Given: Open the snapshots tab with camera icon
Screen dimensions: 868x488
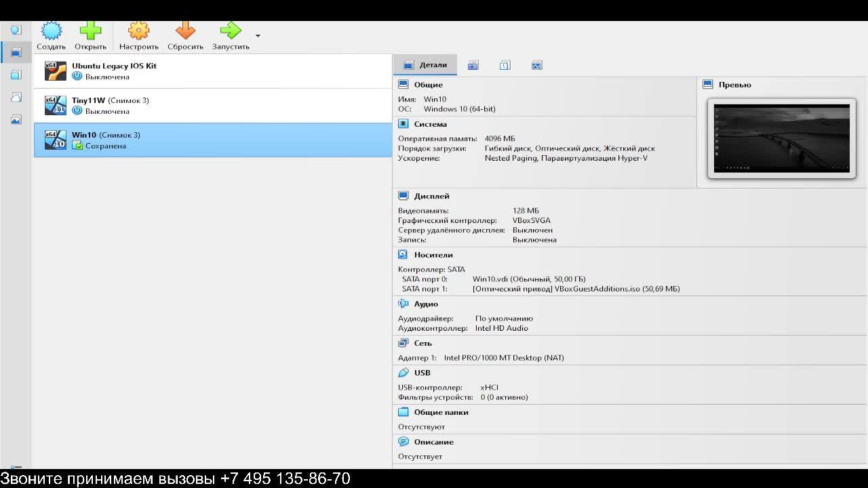Looking at the screenshot, I should pyautogui.click(x=473, y=65).
